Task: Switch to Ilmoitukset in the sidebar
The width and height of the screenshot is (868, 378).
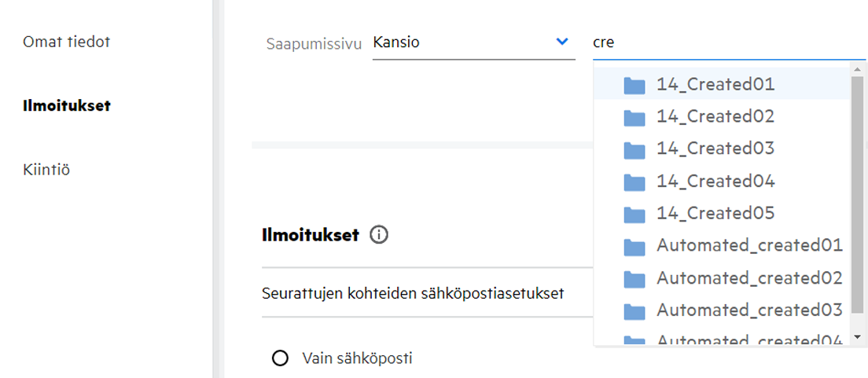Action: tap(66, 105)
